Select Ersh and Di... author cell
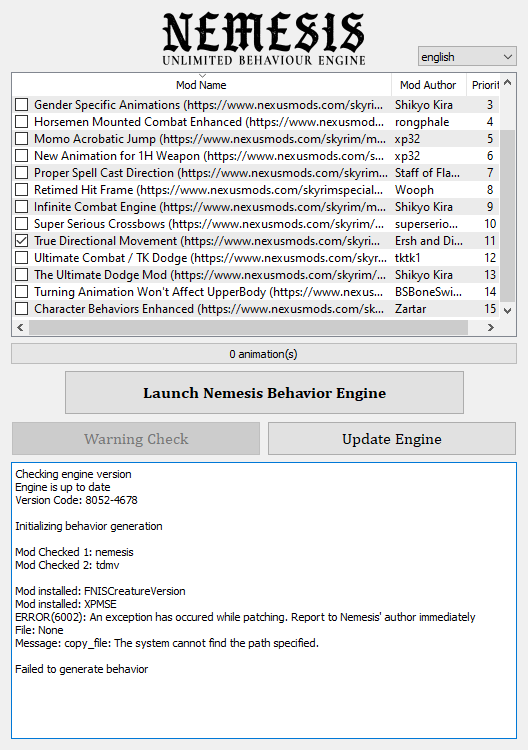This screenshot has height=750, width=528. tap(429, 241)
